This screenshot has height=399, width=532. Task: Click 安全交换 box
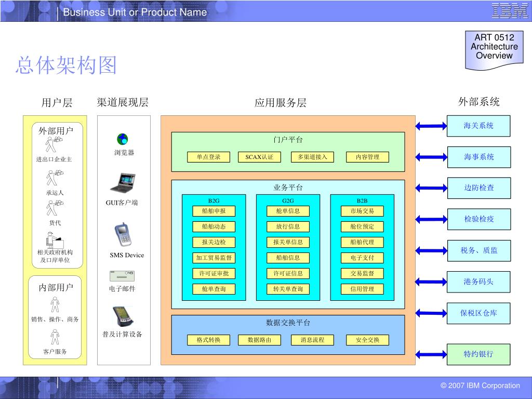tap(367, 340)
